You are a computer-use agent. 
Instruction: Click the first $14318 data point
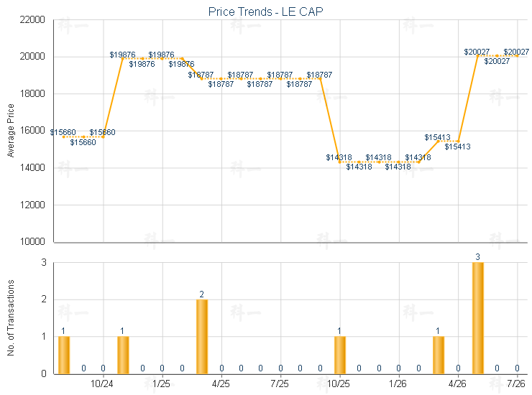pos(339,162)
